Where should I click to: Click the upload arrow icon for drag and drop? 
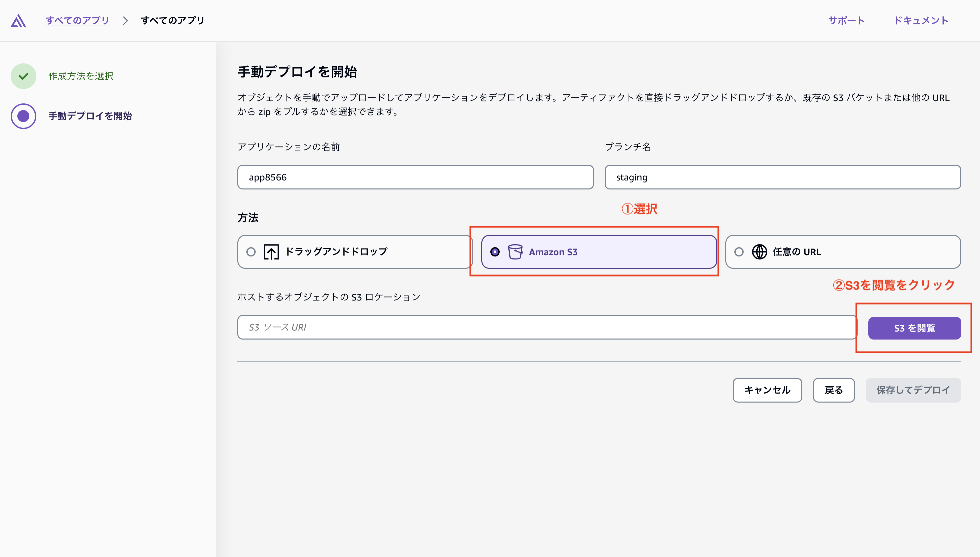[x=271, y=252]
